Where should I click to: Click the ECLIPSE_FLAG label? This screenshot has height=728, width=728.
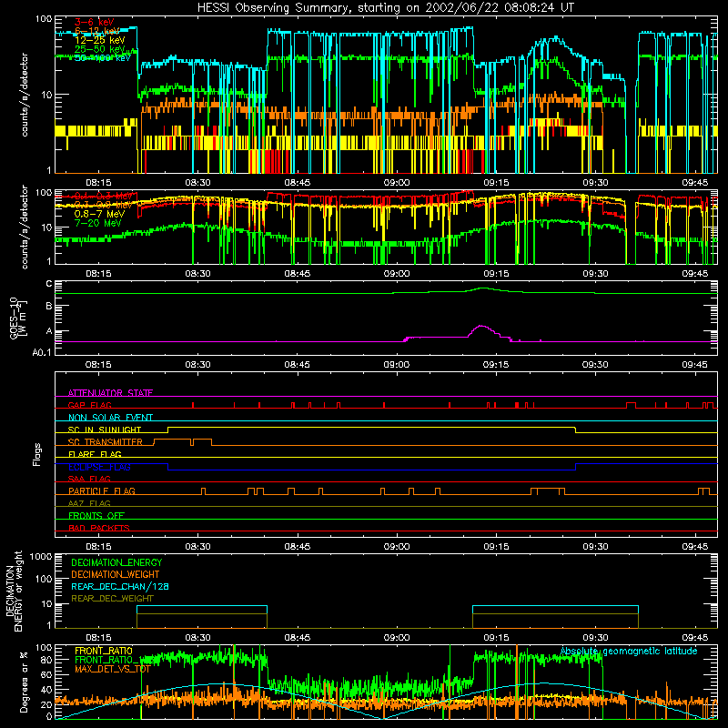pos(99,467)
